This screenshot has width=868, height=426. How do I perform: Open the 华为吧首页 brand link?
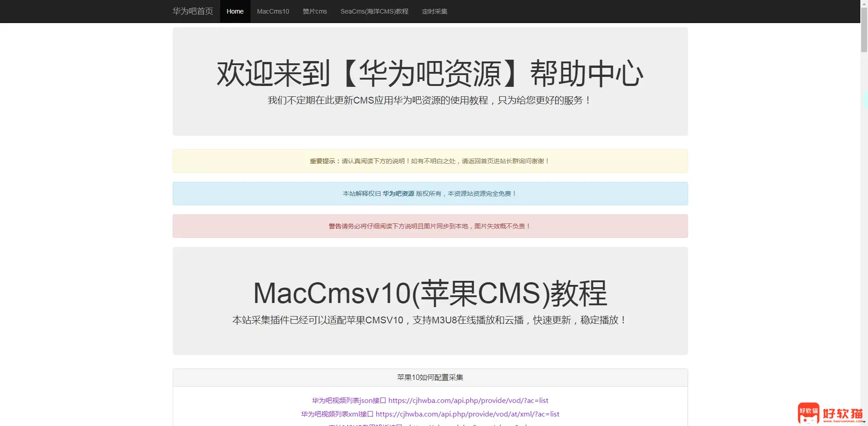point(193,11)
